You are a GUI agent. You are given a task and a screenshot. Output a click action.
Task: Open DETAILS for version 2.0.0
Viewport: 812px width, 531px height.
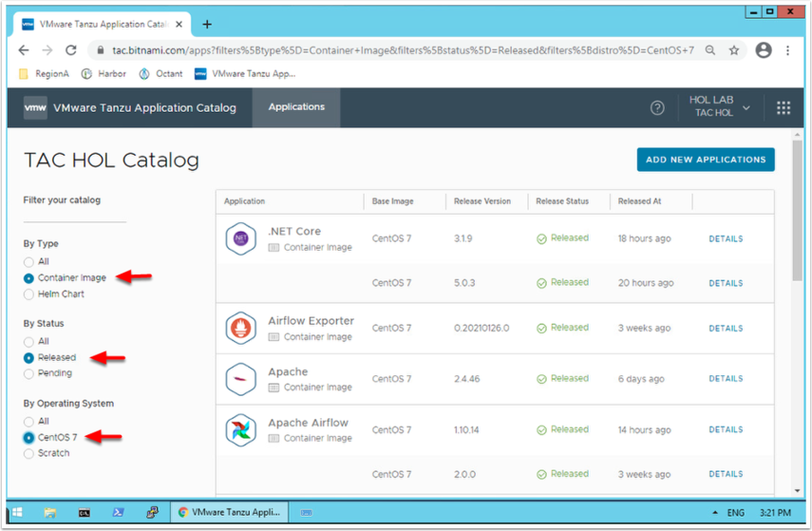pos(726,474)
